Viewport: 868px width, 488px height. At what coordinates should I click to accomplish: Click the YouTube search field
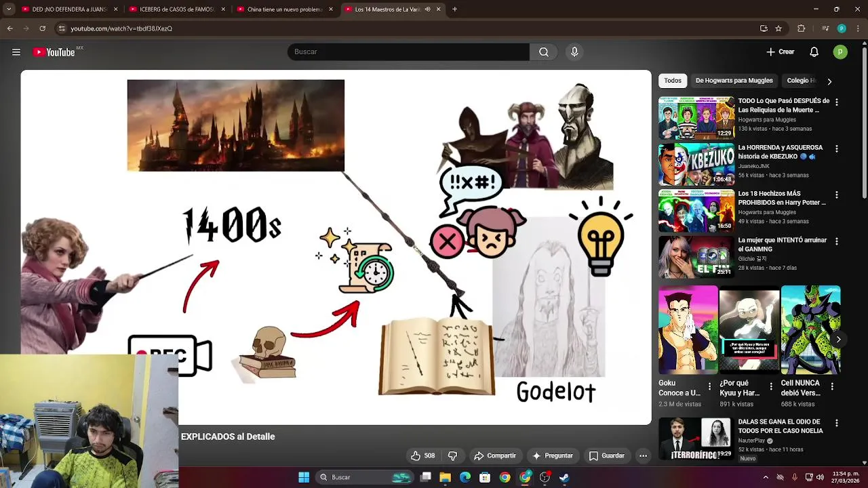[408, 52]
